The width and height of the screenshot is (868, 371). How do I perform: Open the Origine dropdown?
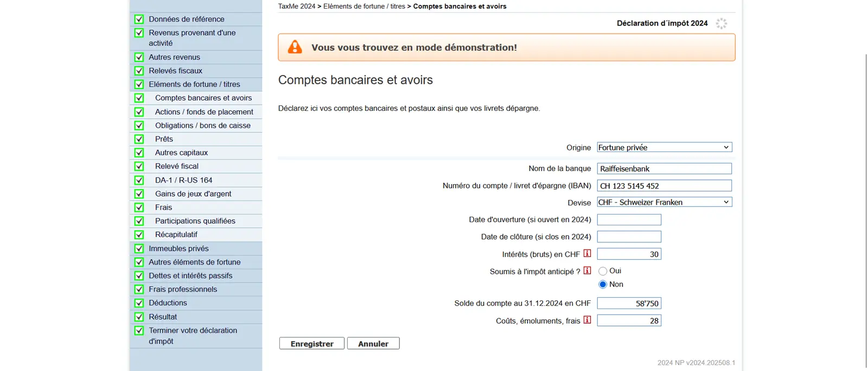tap(664, 147)
